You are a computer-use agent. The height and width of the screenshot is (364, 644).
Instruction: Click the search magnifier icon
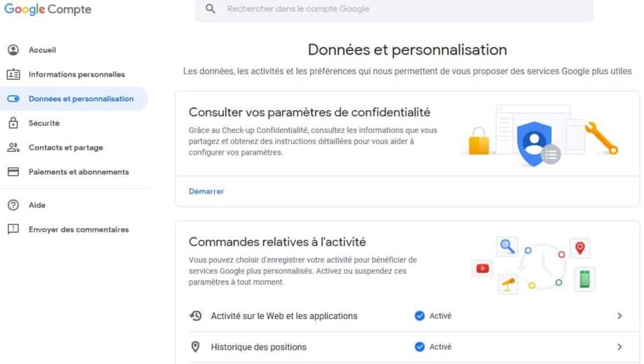[210, 8]
